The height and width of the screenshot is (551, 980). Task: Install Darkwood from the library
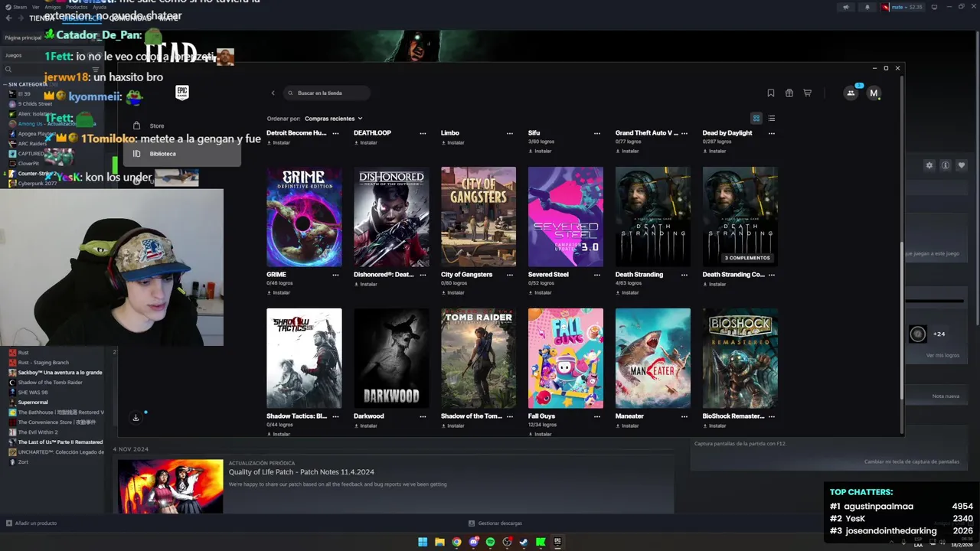[366, 425]
